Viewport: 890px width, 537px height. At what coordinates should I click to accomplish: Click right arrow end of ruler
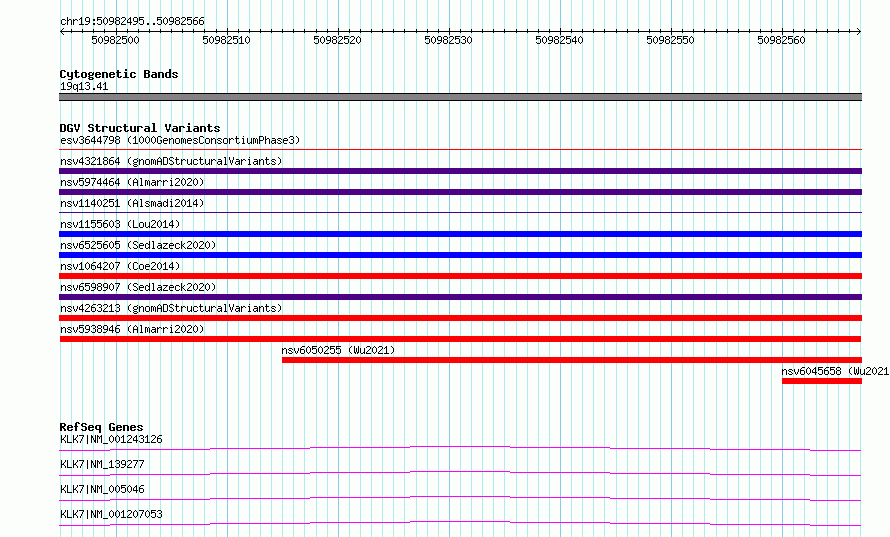(859, 31)
